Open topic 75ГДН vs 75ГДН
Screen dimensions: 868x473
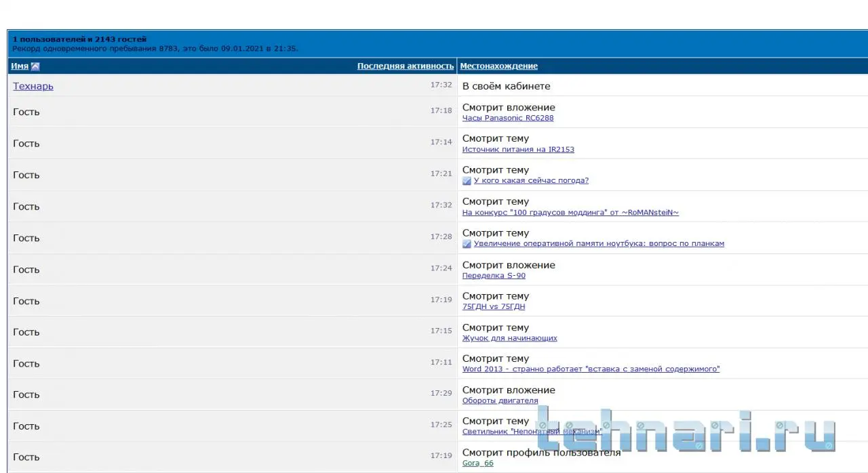494,307
